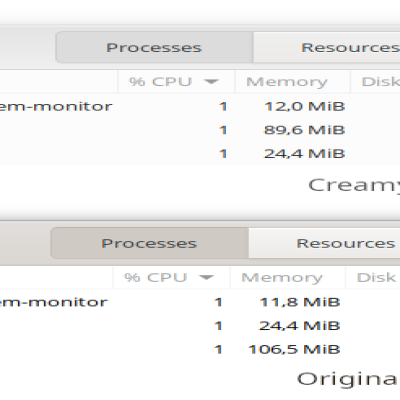Click Disk column header in Creamy window
The height and width of the screenshot is (400, 400).
(x=375, y=81)
